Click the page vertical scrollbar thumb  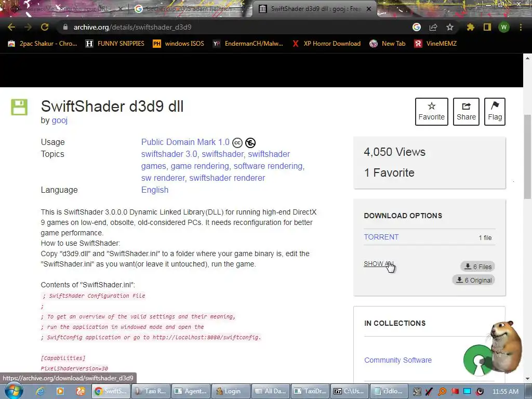pos(527,157)
